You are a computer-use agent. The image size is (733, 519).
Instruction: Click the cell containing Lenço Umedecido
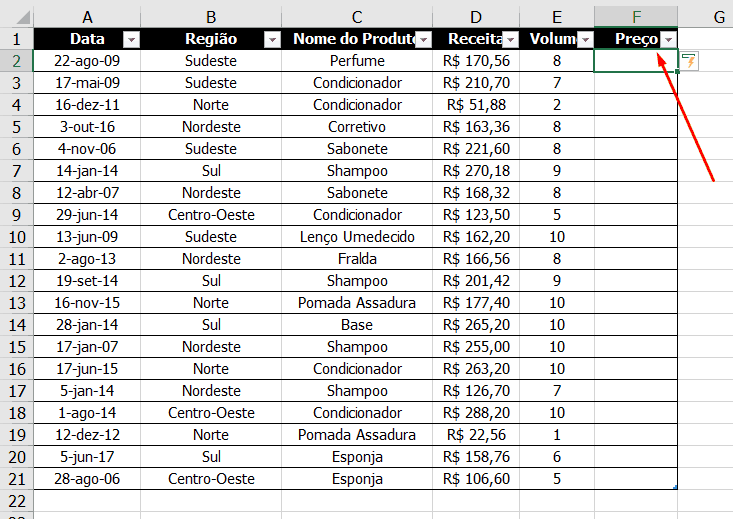click(x=357, y=237)
